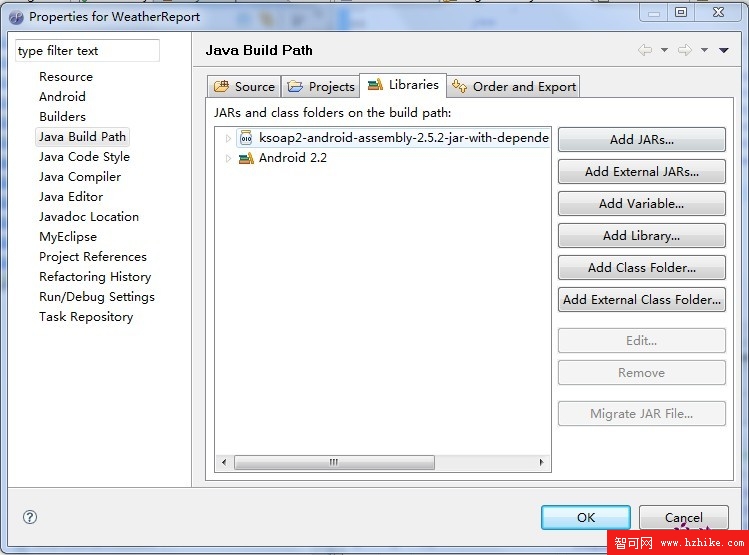The height and width of the screenshot is (555, 749).
Task: Click the horizontal scrollbar thumb
Action: [334, 462]
